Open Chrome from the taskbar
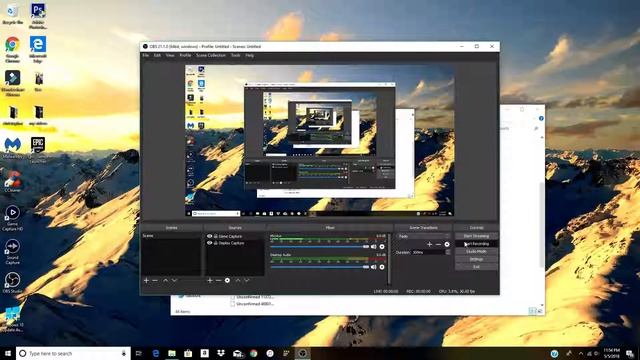Image resolution: width=640 pixels, height=360 pixels. point(253,353)
